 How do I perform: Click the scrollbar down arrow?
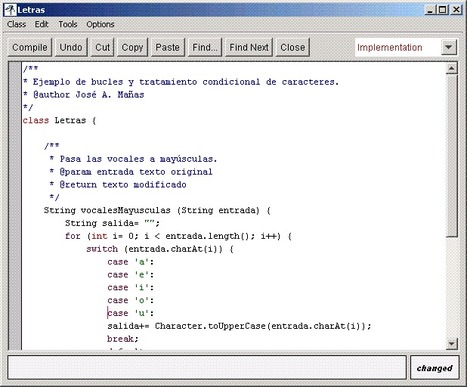pos(451,343)
